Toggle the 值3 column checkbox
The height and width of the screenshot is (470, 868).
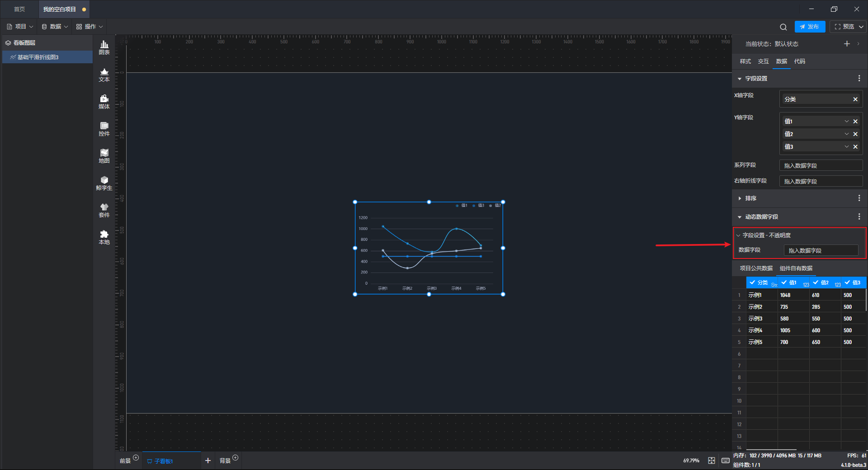[x=847, y=282]
